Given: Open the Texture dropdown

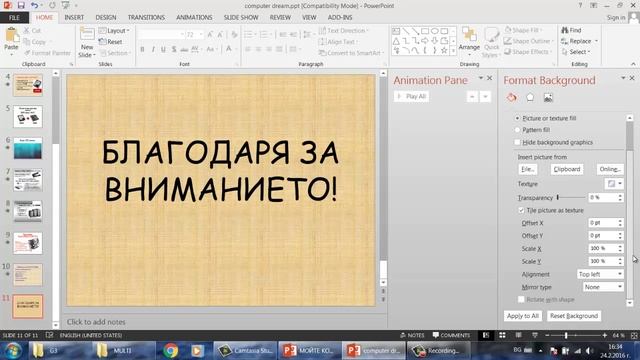Looking at the screenshot, I should pyautogui.click(x=613, y=184).
